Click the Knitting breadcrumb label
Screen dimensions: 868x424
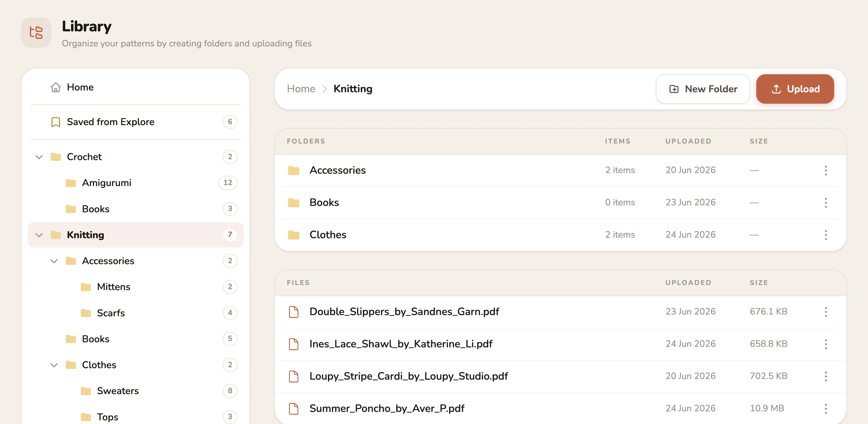pyautogui.click(x=353, y=89)
